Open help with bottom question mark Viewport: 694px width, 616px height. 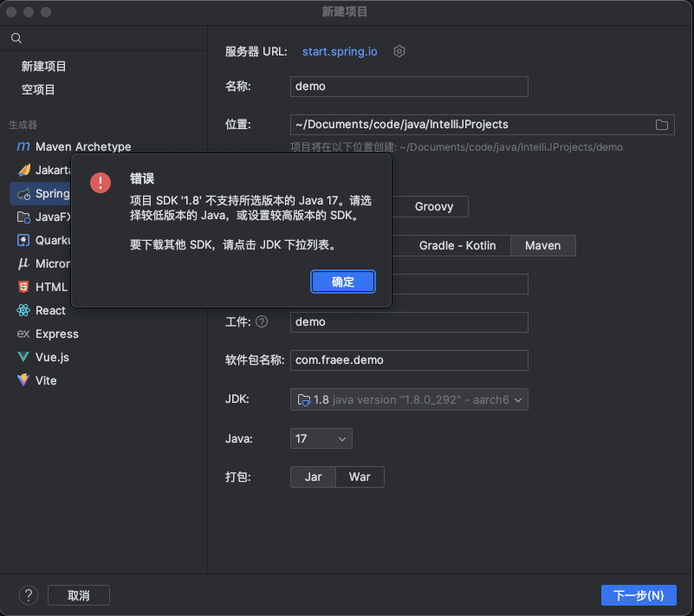(29, 595)
